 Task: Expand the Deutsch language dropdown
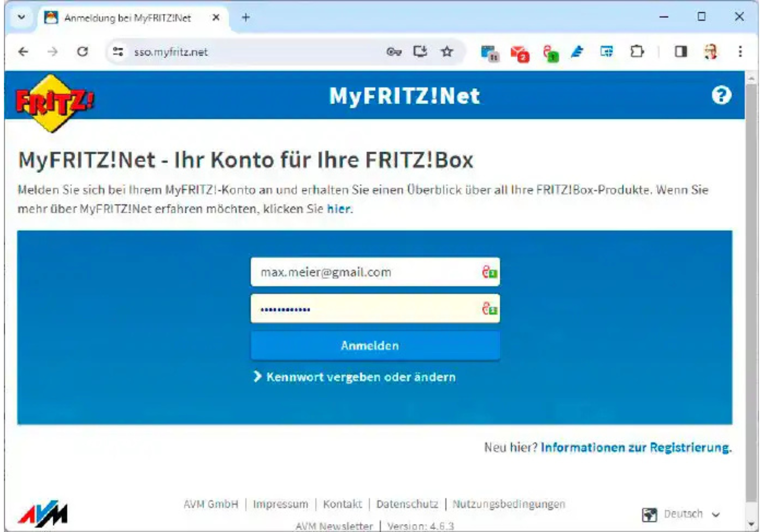(x=691, y=514)
